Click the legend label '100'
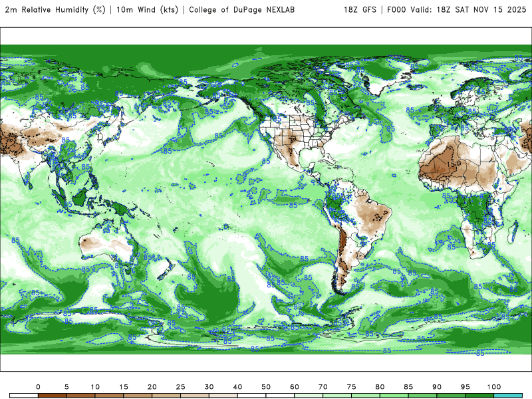The image size is (532, 399). pyautogui.click(x=494, y=387)
